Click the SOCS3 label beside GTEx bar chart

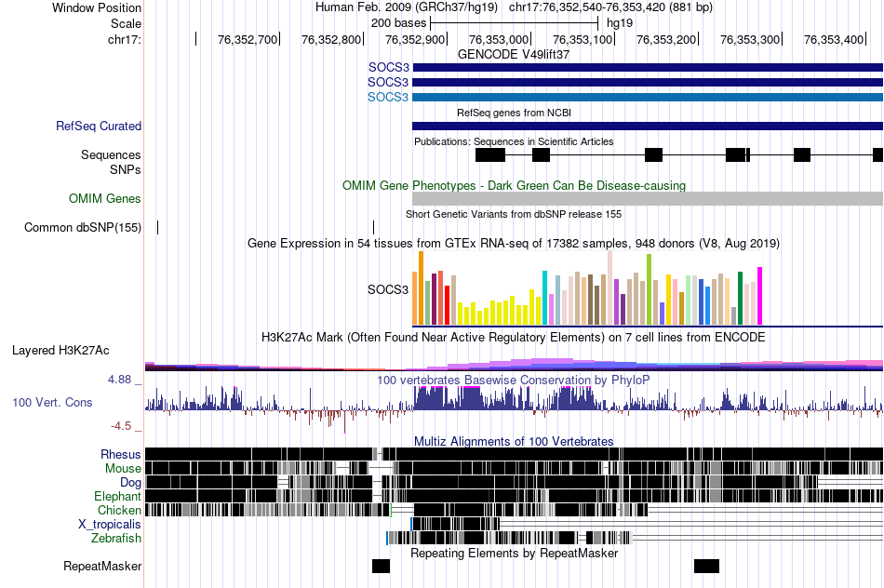tap(388, 289)
